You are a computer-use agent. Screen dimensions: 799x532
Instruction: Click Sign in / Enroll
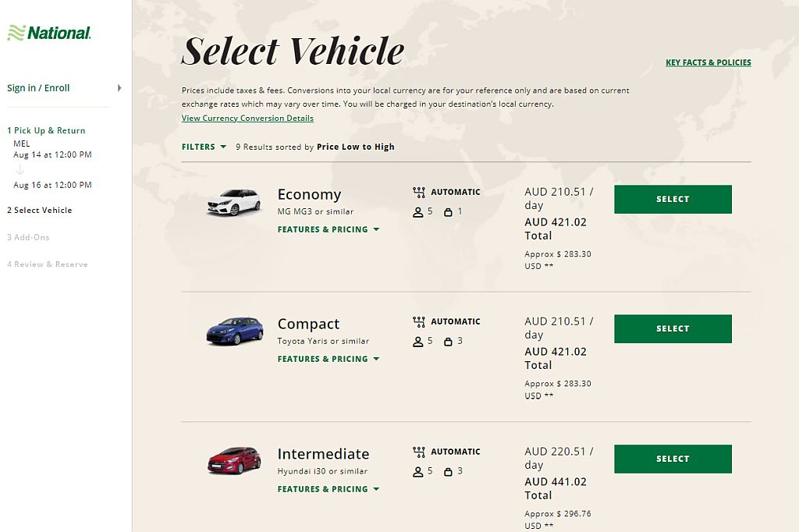tap(38, 88)
